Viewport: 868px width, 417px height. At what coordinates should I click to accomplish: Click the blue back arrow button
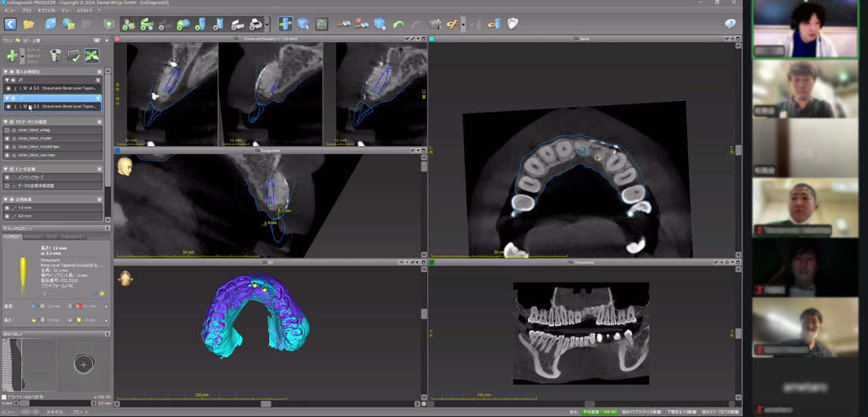(x=10, y=24)
